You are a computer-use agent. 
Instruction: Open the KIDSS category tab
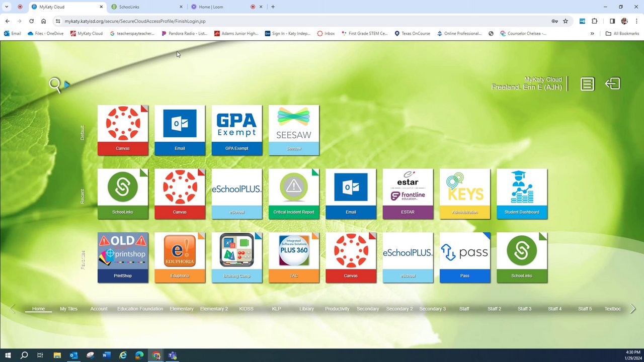pos(247,309)
